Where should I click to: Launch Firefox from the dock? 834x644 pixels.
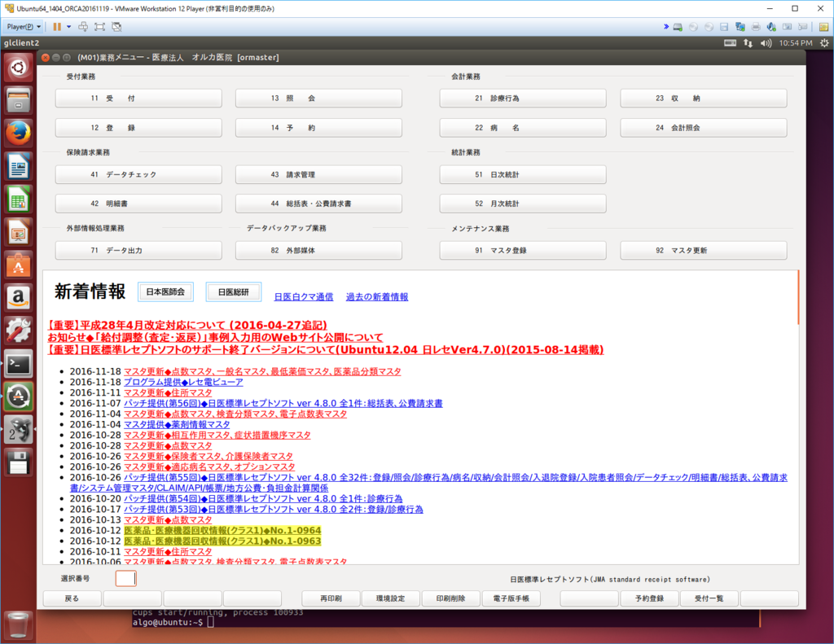click(18, 134)
